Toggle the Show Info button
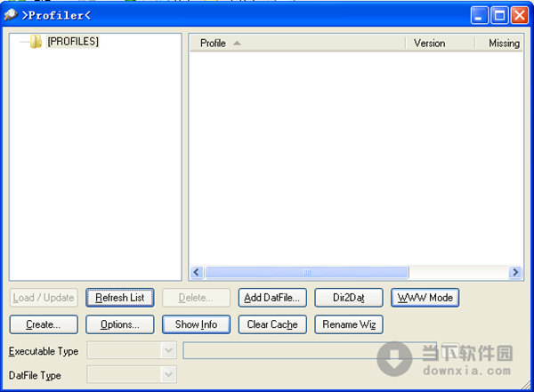Viewport: 534px width, 392px height. click(196, 324)
